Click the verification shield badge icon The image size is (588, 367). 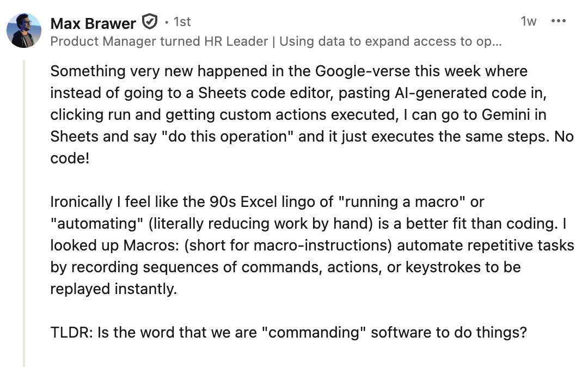[x=149, y=22]
